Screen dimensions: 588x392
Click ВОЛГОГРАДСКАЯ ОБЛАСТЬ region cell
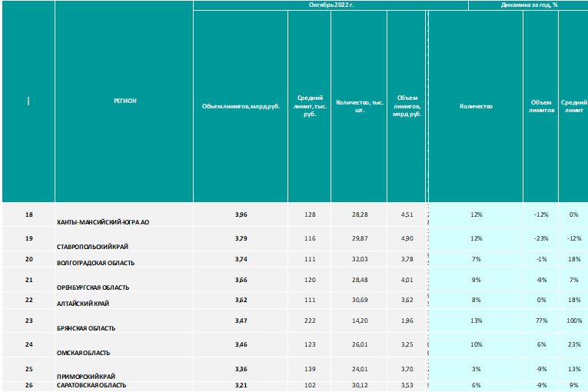124,260
